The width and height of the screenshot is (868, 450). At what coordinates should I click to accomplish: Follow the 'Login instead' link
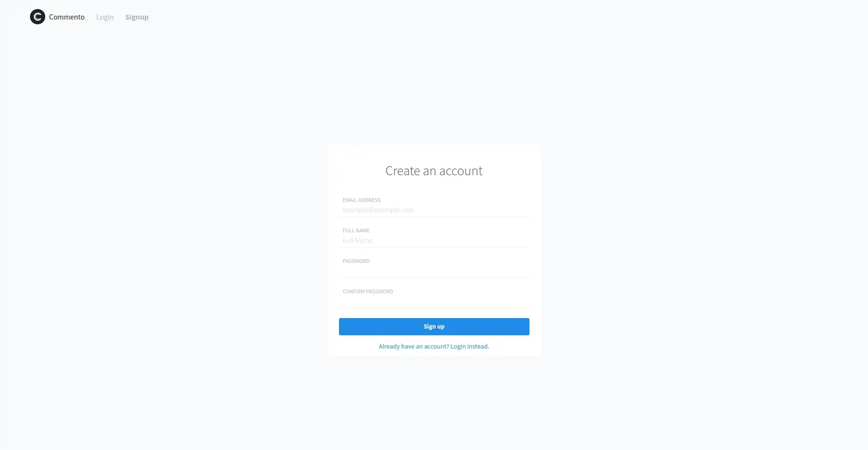(x=469, y=346)
